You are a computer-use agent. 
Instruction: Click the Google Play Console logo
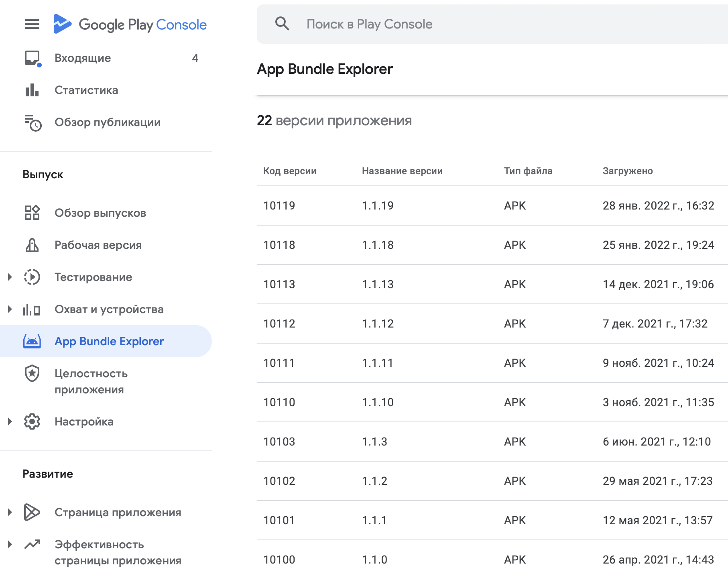point(130,24)
